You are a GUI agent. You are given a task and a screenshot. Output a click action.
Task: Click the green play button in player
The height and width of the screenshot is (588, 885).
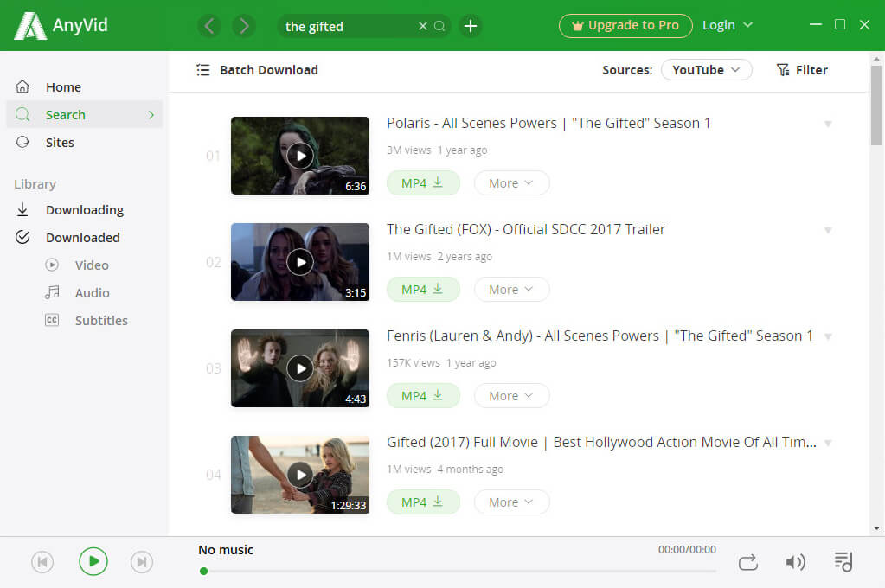tap(93, 561)
